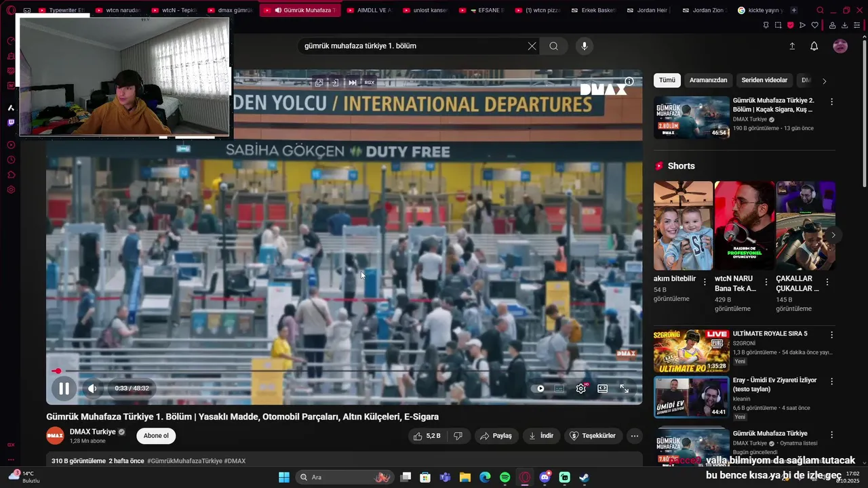Open options menu for 2. Bölüm video
The width and height of the screenshot is (868, 488).
(831, 102)
